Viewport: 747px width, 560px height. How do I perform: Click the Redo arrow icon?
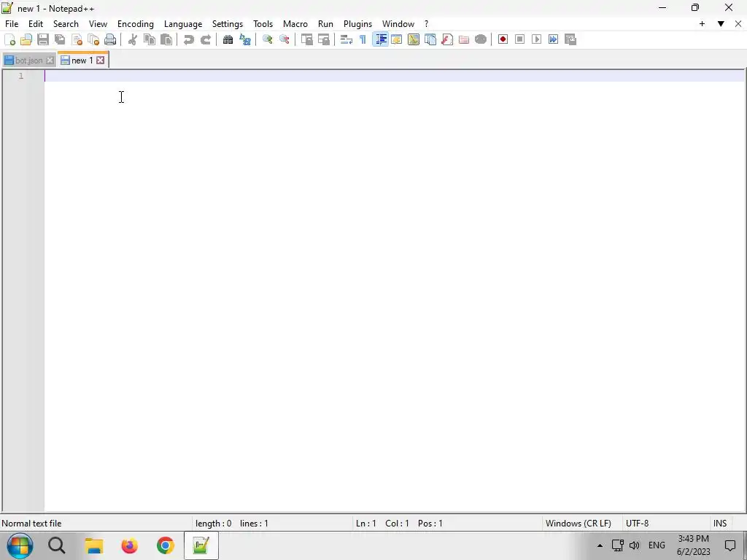click(x=205, y=39)
